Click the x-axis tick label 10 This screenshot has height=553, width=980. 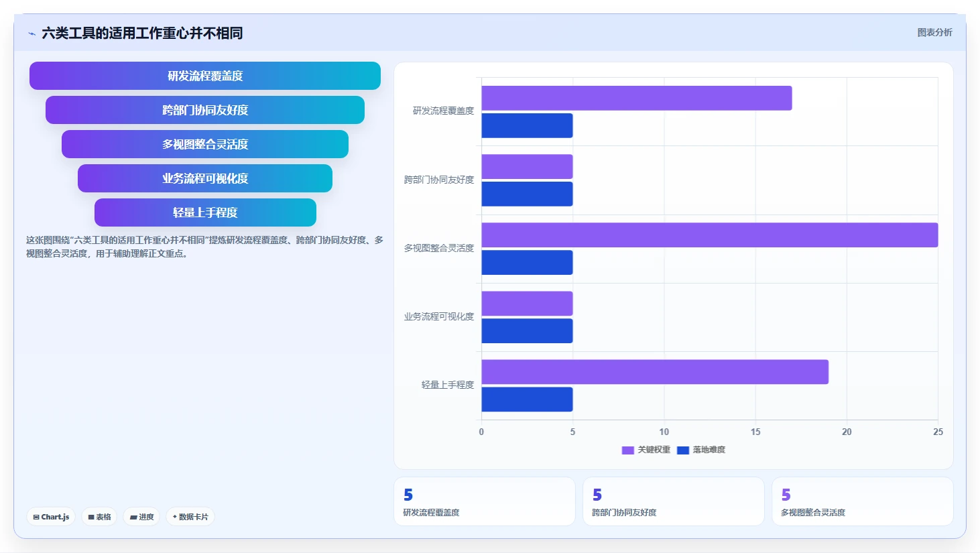pyautogui.click(x=664, y=432)
